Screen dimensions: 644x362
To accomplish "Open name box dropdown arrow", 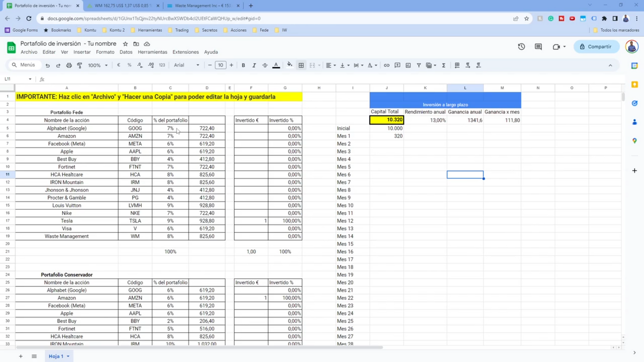I will (x=30, y=79).
